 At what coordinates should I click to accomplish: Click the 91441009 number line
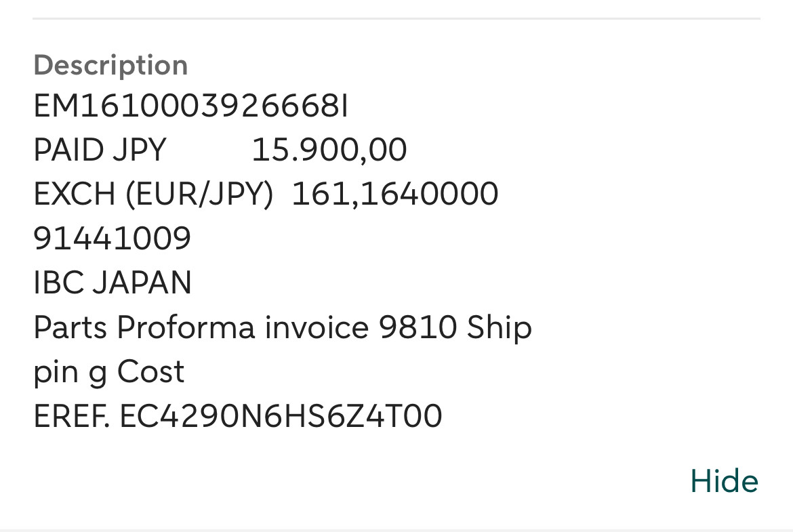(x=113, y=238)
